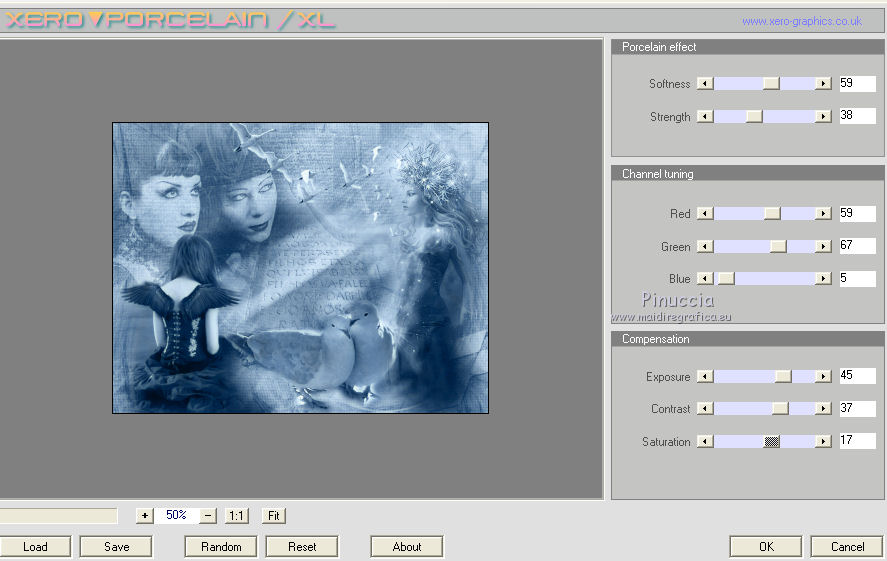Image resolution: width=887 pixels, height=561 pixels.
Task: Click the left arrow of Contrast slider
Action: tap(705, 408)
